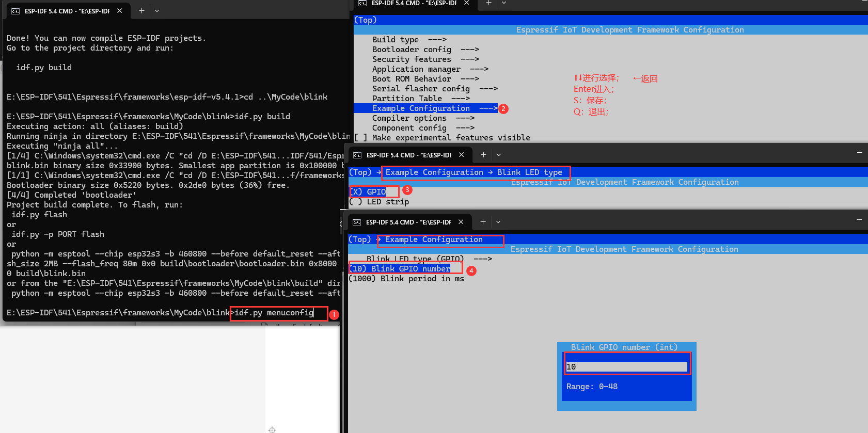The width and height of the screenshot is (868, 433).
Task: Open the Blink LED type (GPIO) submenu entry
Action: tap(429, 259)
